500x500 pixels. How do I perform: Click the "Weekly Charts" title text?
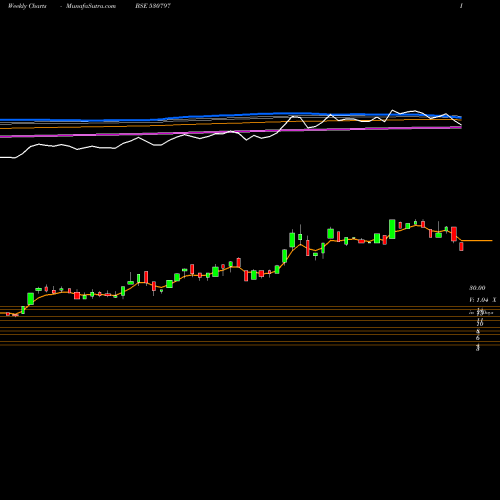(27, 6)
